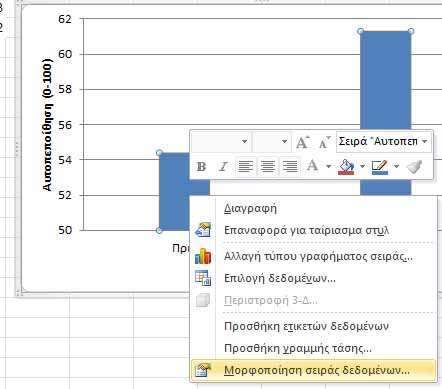Click the Αυτοπεποίθηση (0-100) axis title
442x389 pixels.
coord(47,125)
